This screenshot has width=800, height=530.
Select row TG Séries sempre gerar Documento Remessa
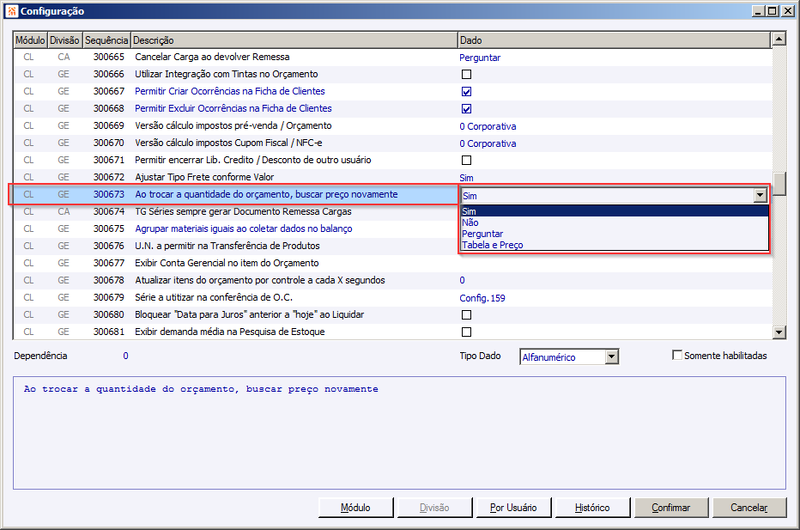click(x=236, y=212)
